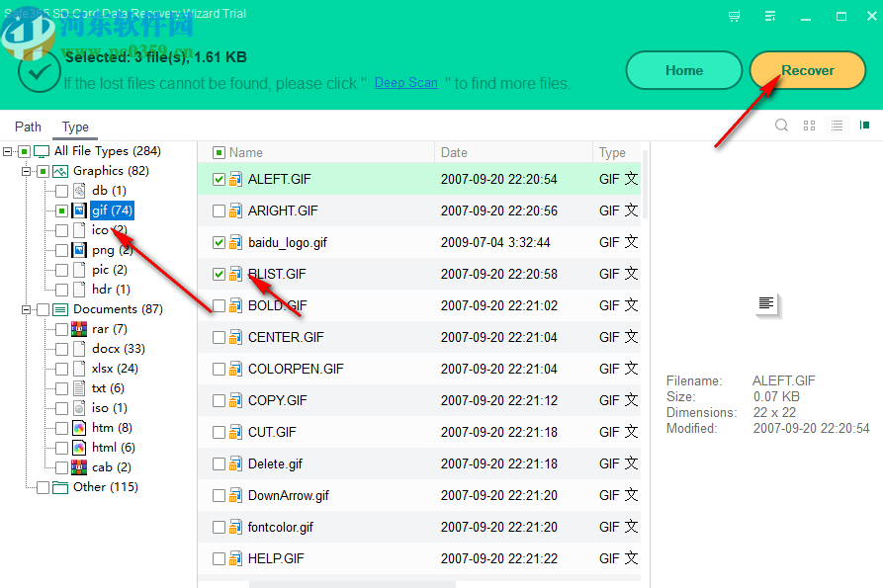Uncheck the BLIST.GIF file
The height and width of the screenshot is (588, 883).
point(219,274)
